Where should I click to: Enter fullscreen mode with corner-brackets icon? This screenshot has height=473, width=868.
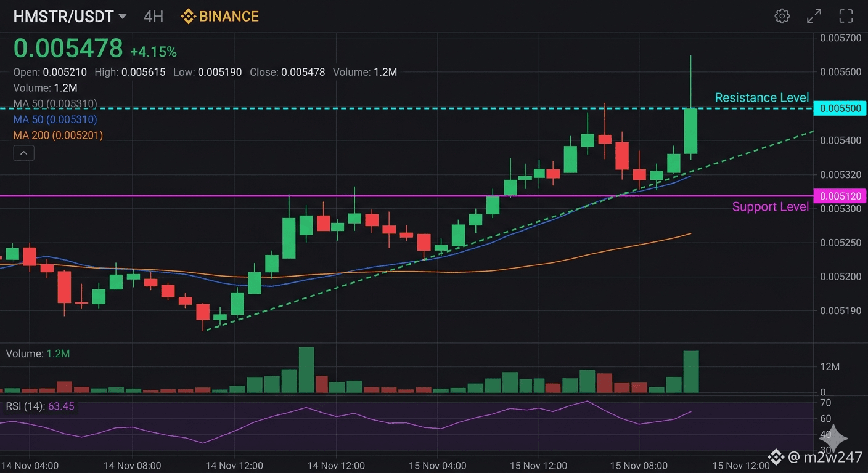click(846, 16)
